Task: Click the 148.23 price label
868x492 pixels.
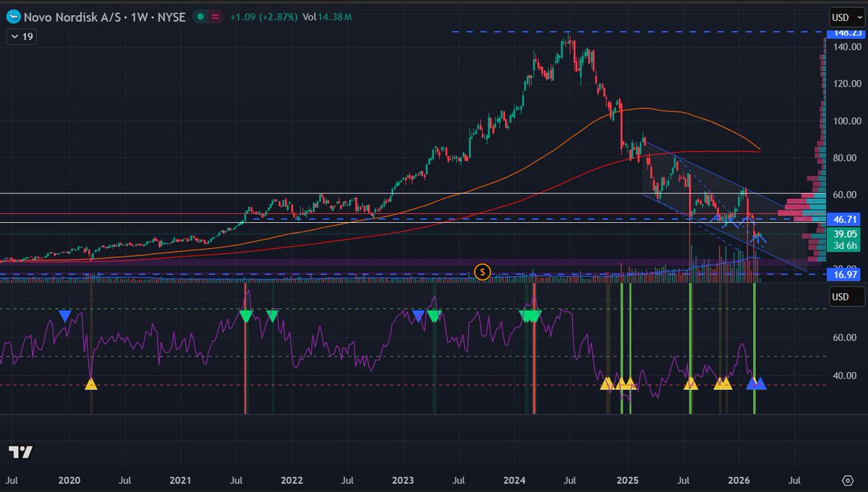Action: point(844,33)
